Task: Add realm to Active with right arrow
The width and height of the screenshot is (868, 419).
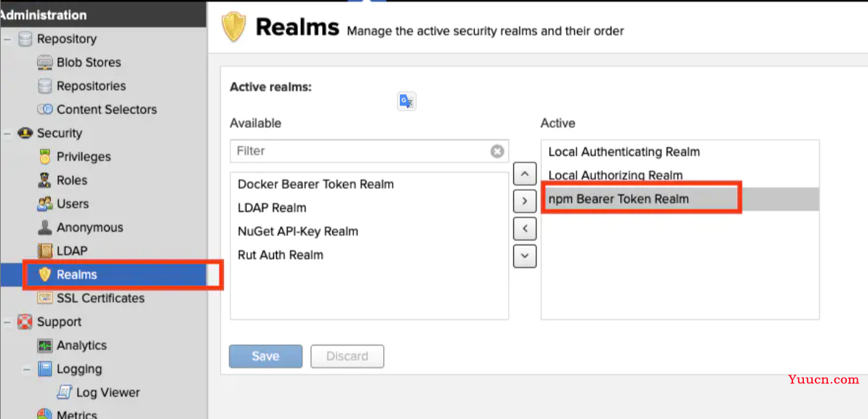Action: (x=525, y=201)
